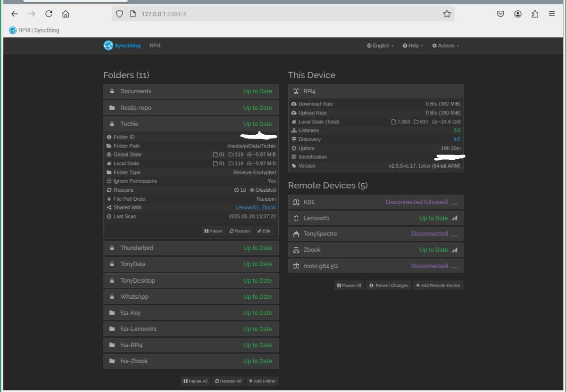
Task: Bookmark this page with the star icon
Action: [447, 14]
